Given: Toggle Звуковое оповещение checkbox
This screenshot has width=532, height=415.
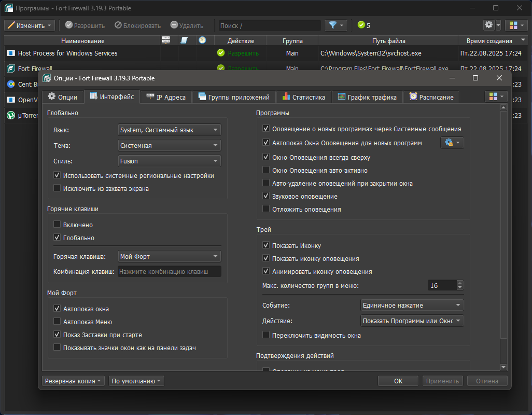Looking at the screenshot, I should click(266, 196).
